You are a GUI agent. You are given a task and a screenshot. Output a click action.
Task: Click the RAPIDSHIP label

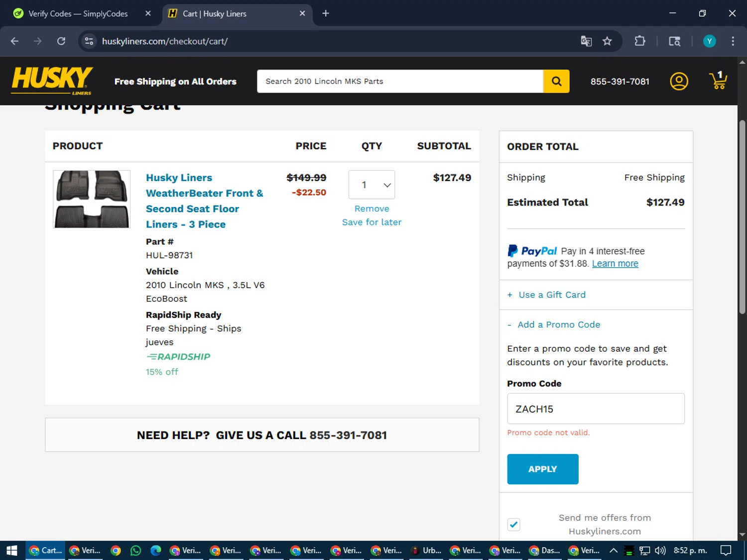pyautogui.click(x=178, y=356)
